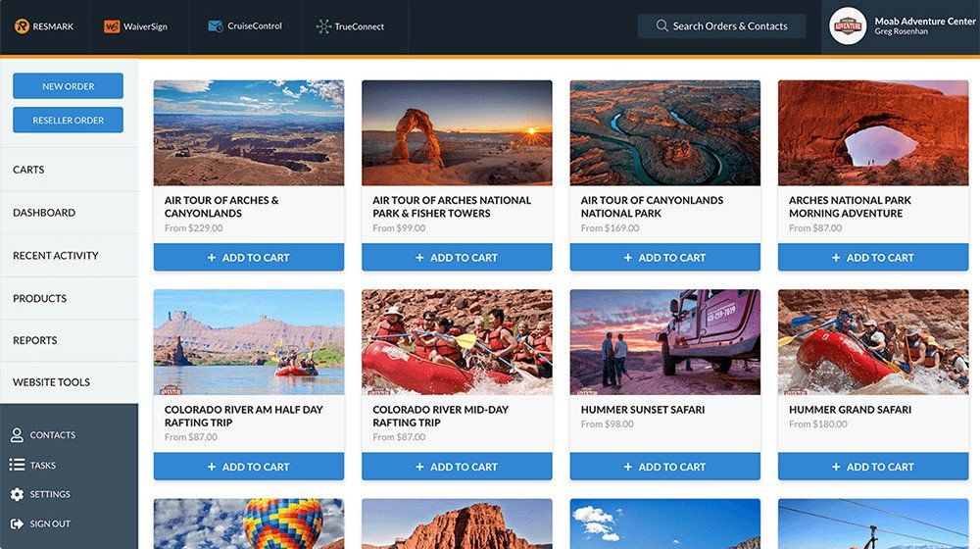Viewport: 980px width, 549px height.
Task: Open the Products section
Action: pos(69,298)
